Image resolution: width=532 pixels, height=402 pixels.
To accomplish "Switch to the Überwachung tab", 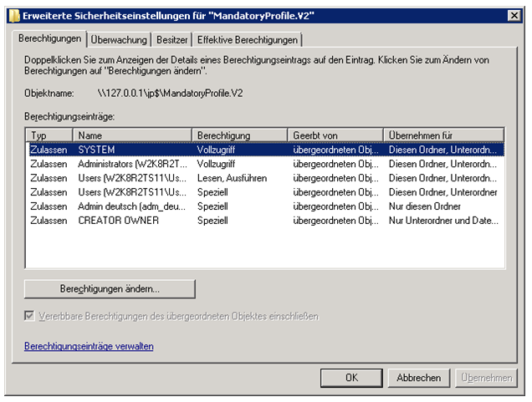I will tap(119, 39).
